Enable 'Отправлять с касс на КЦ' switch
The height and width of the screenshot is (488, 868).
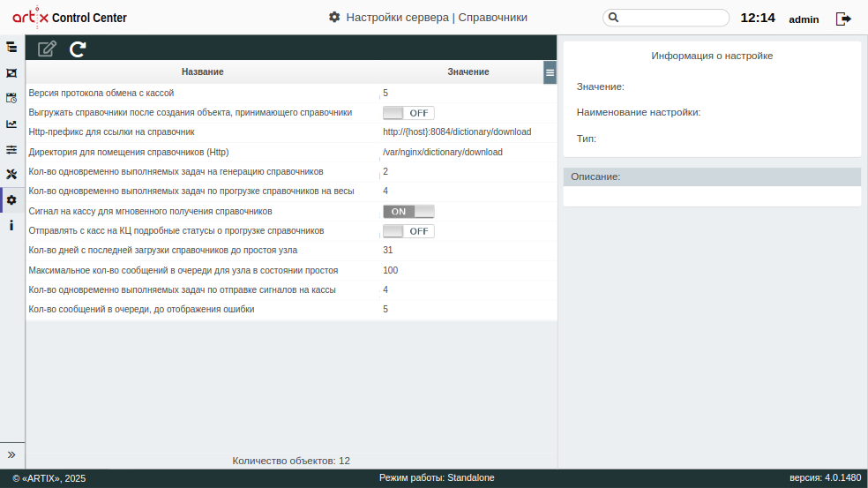click(x=408, y=231)
